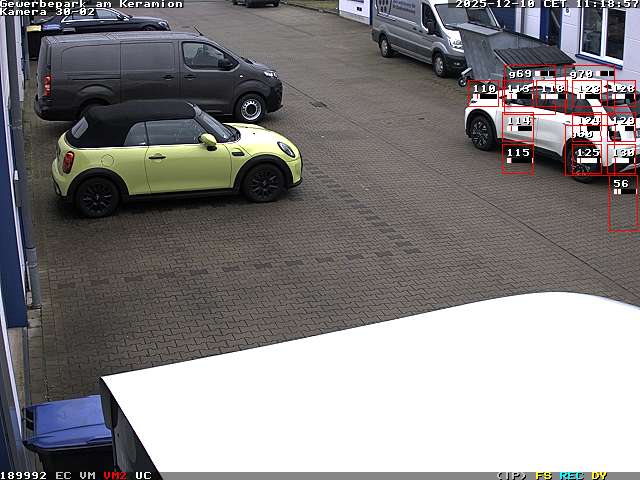Select the detection box labeled 115
The height and width of the screenshot is (480, 640).
click(517, 159)
